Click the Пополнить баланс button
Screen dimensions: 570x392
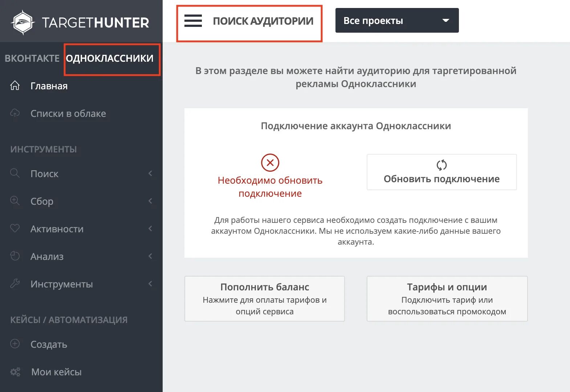click(x=264, y=299)
